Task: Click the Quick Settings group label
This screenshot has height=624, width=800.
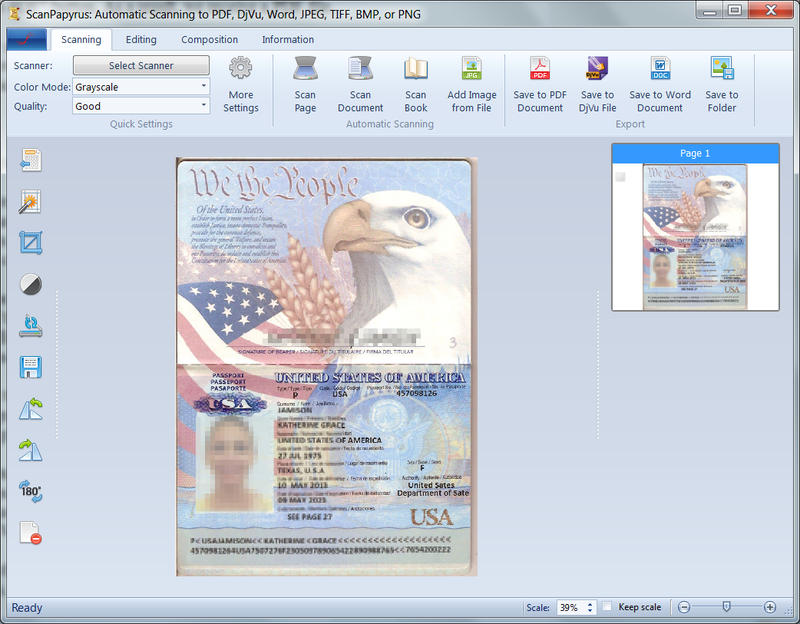Action: tap(141, 124)
